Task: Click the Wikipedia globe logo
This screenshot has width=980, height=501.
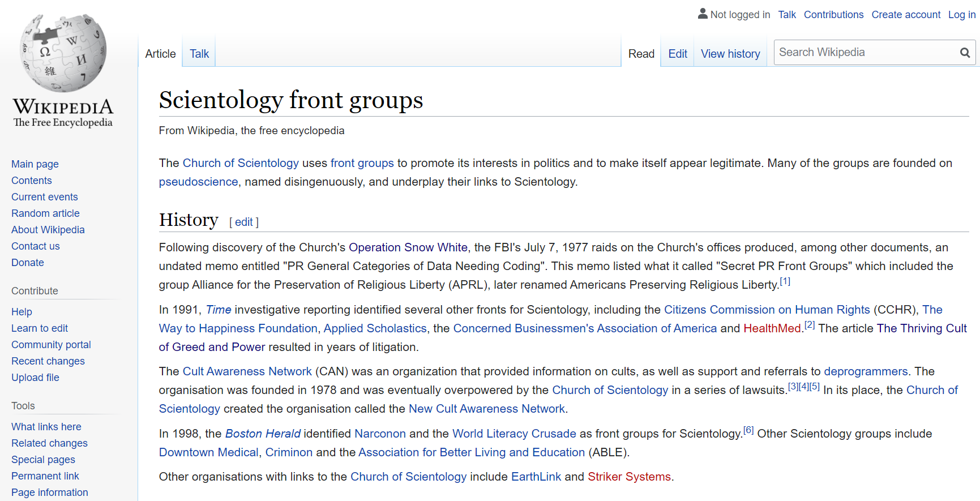Action: 63,53
